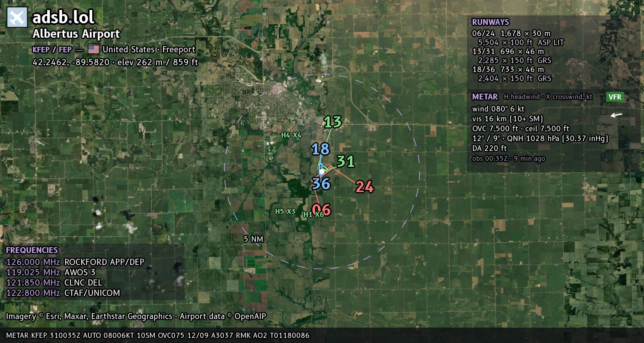The width and height of the screenshot is (644, 343).
Task: Select runway end label 18
Action: [320, 149]
